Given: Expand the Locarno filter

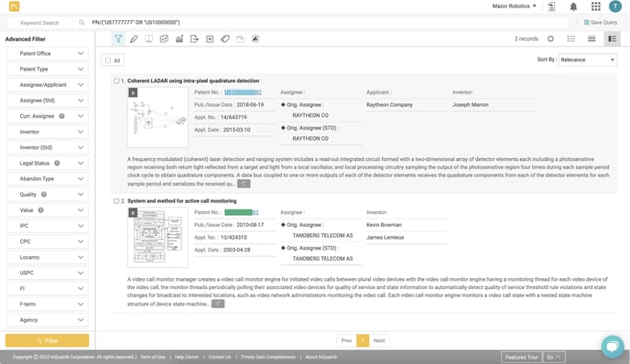Looking at the screenshot, I should click(48, 257).
